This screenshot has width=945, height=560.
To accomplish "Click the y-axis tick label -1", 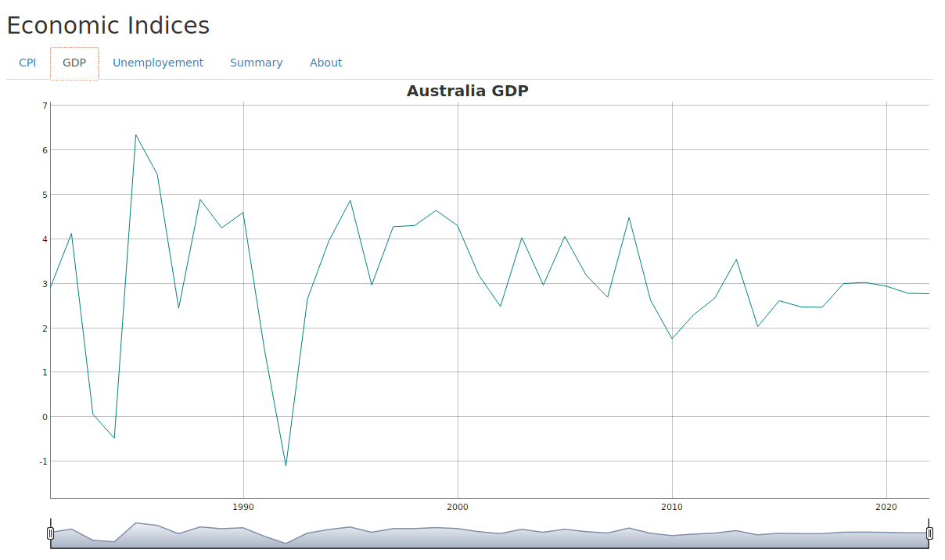I will 43,461.
